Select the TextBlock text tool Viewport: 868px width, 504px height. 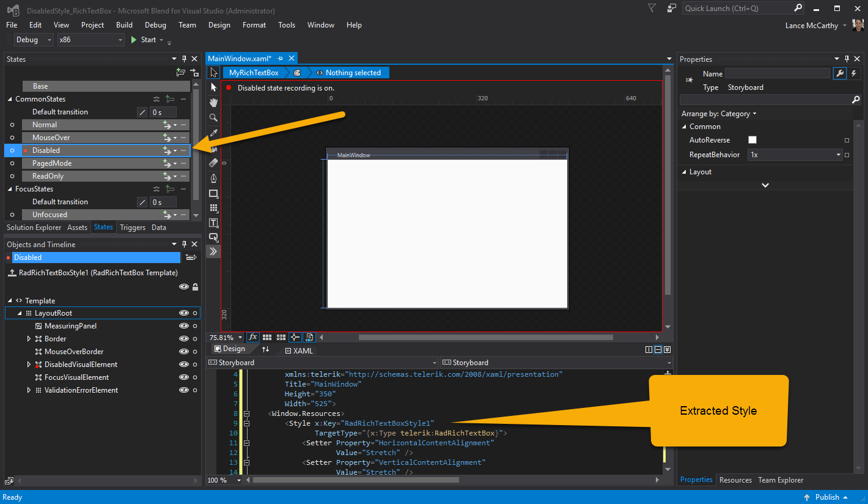(213, 223)
